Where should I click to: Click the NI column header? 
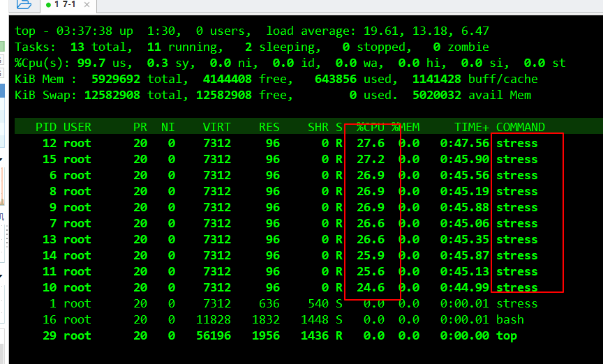168,127
